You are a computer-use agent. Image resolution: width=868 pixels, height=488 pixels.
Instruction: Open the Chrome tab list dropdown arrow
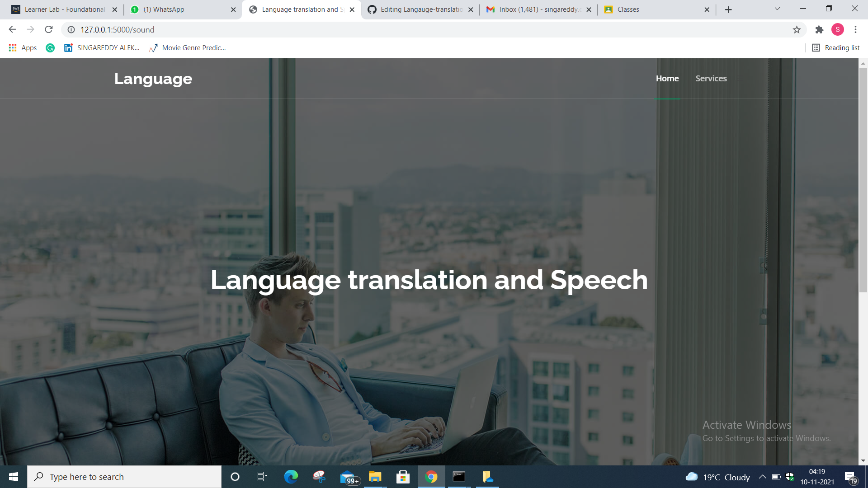click(x=777, y=8)
